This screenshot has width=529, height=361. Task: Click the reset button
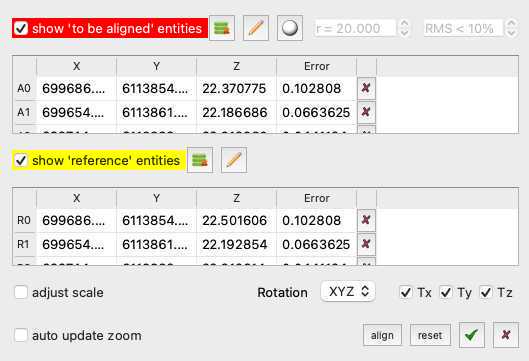click(430, 335)
